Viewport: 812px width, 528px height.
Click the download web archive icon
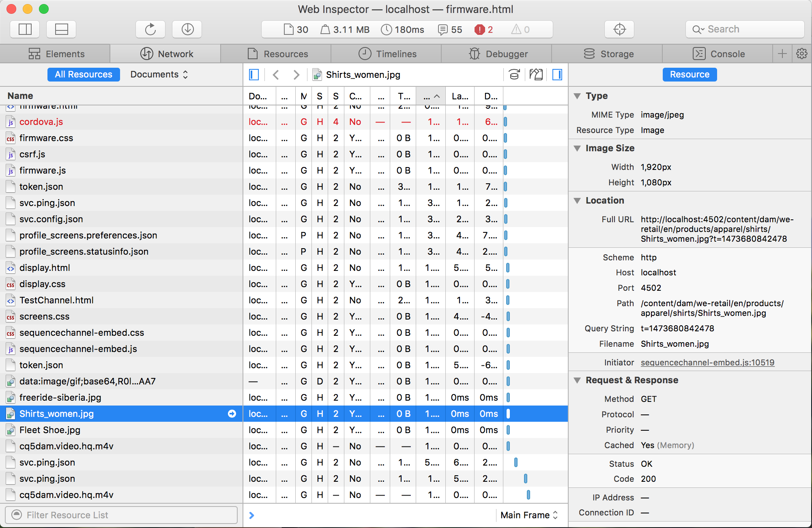(187, 29)
